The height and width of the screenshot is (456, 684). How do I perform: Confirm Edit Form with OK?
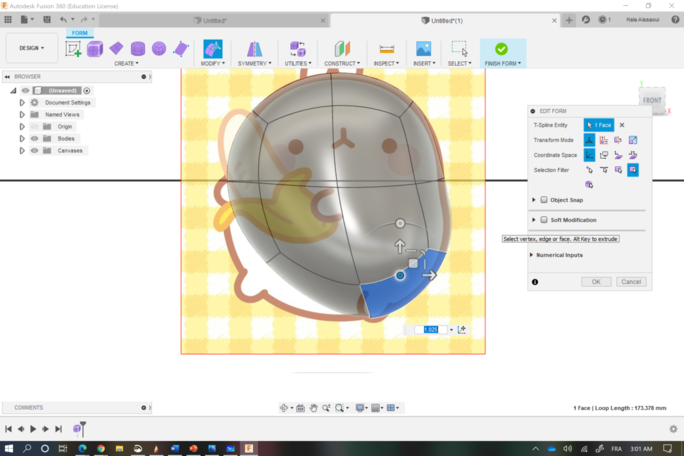click(x=596, y=282)
